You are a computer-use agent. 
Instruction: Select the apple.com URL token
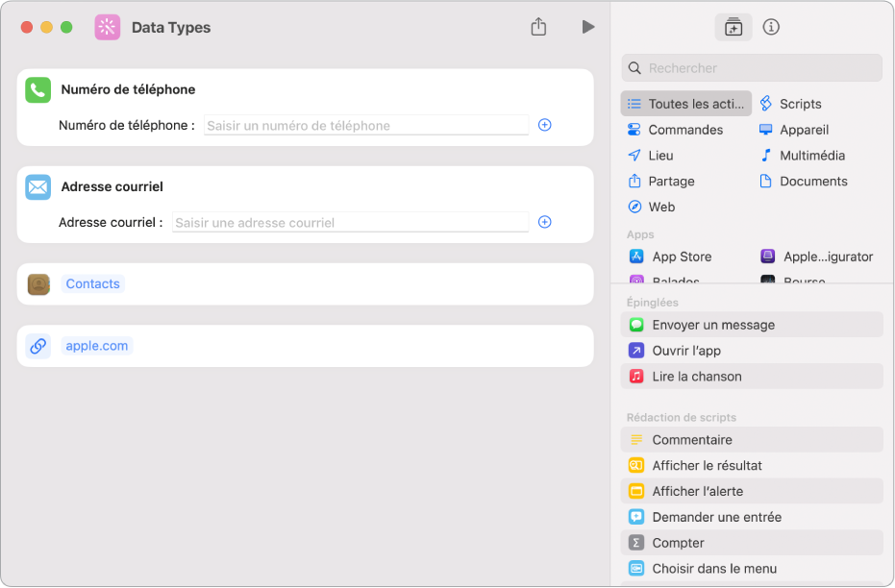coord(96,346)
